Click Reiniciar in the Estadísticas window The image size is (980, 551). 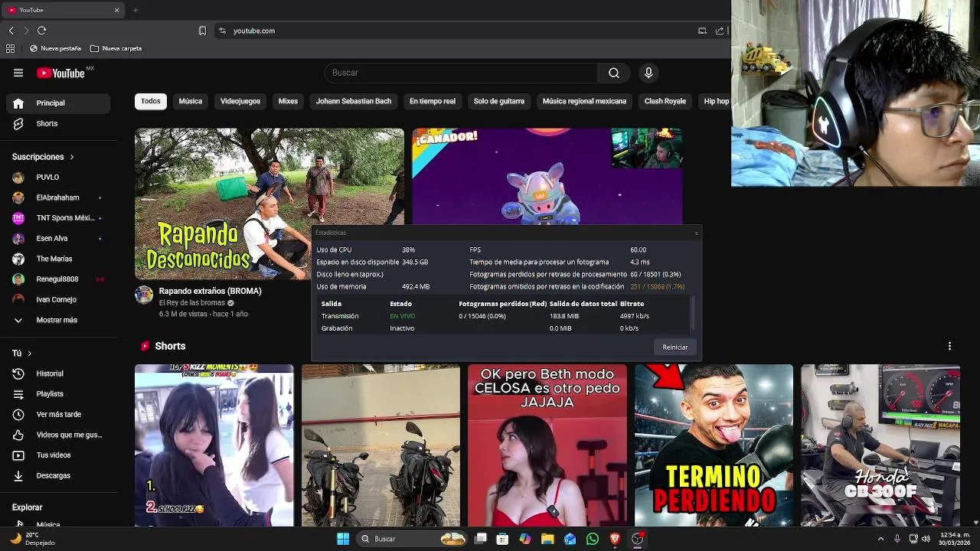click(x=675, y=347)
